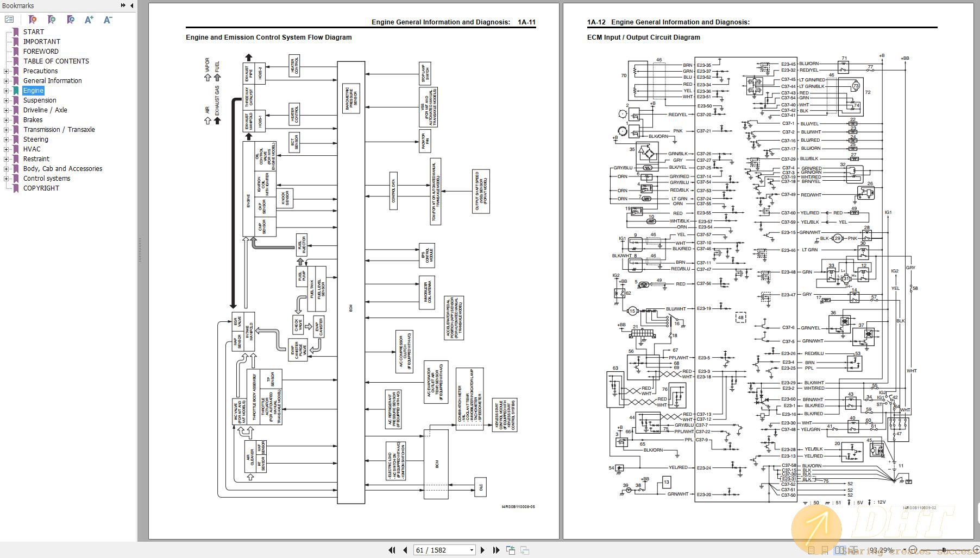Click heading 'ECM Input / Output Circuit Diagram'
The image size is (980, 558).
[643, 37]
